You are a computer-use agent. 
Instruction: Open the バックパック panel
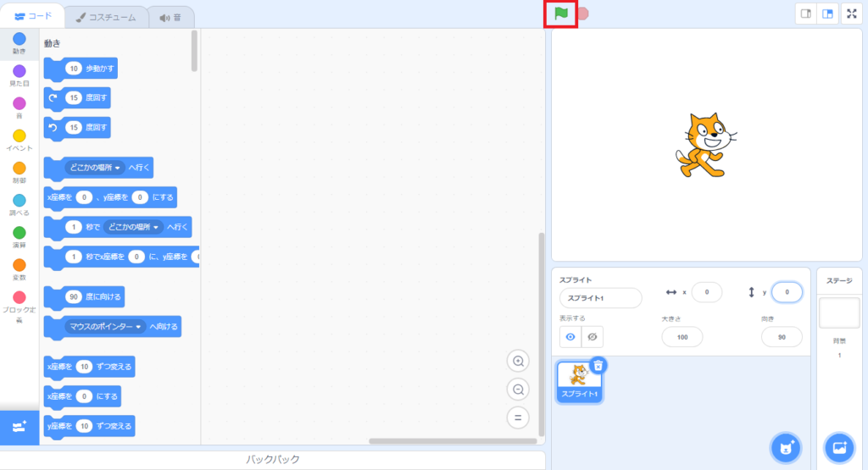coord(272,460)
